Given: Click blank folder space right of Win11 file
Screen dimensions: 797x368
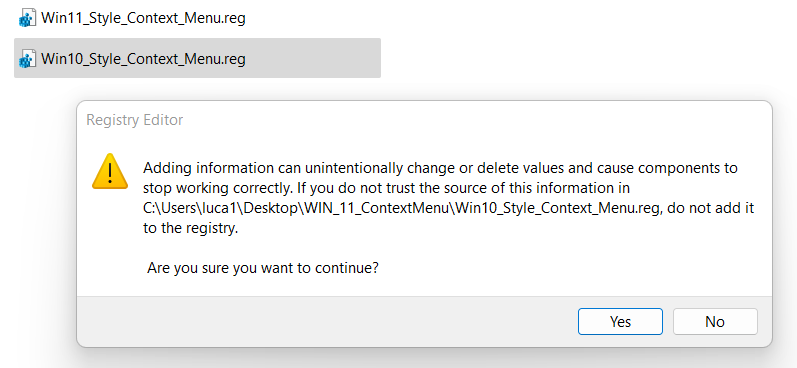Looking at the screenshot, I should (x=508, y=18).
